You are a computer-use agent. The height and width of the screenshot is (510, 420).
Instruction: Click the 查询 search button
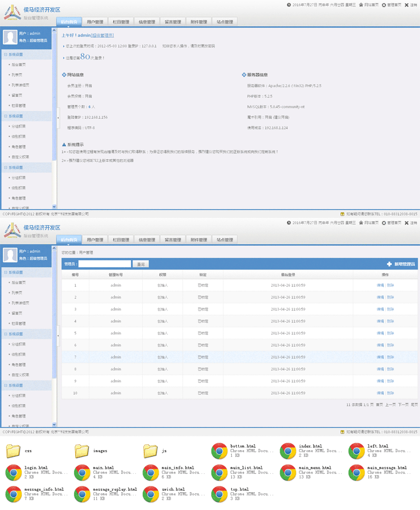[x=141, y=264]
